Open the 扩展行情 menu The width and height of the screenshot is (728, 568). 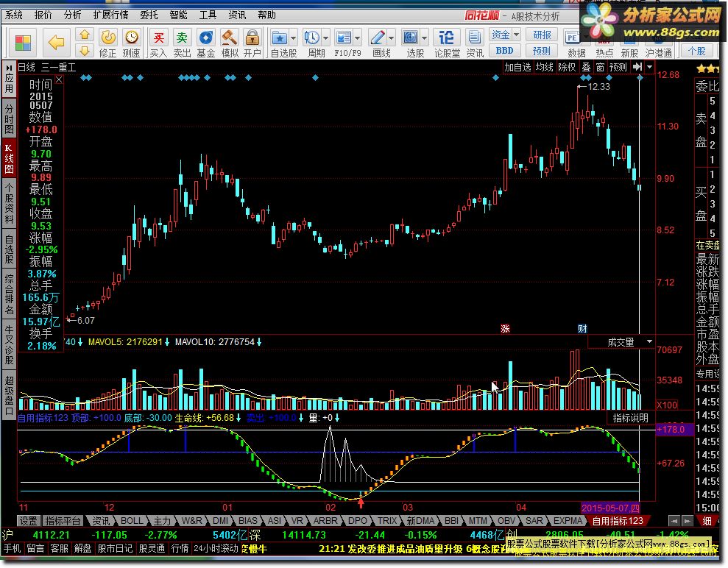110,15
